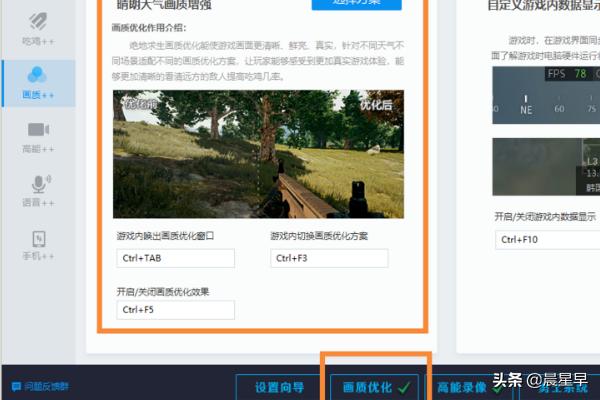Image resolution: width=600 pixels, height=400 pixels.
Task: Open the 高能++ video camera section
Action: (x=38, y=138)
